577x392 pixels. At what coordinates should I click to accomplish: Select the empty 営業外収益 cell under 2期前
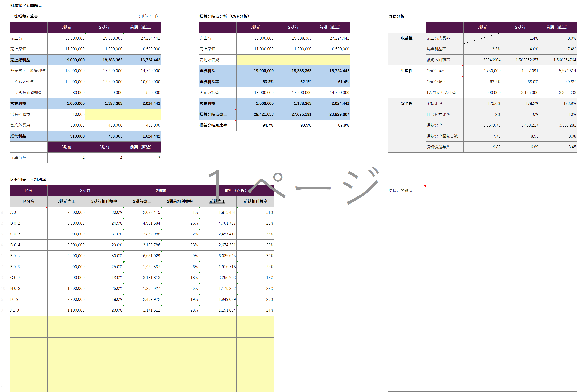tap(104, 114)
